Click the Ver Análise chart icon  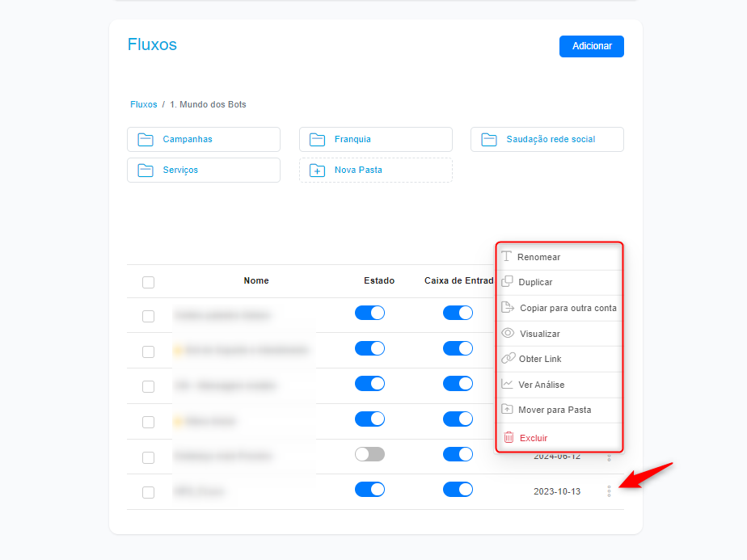tap(508, 384)
